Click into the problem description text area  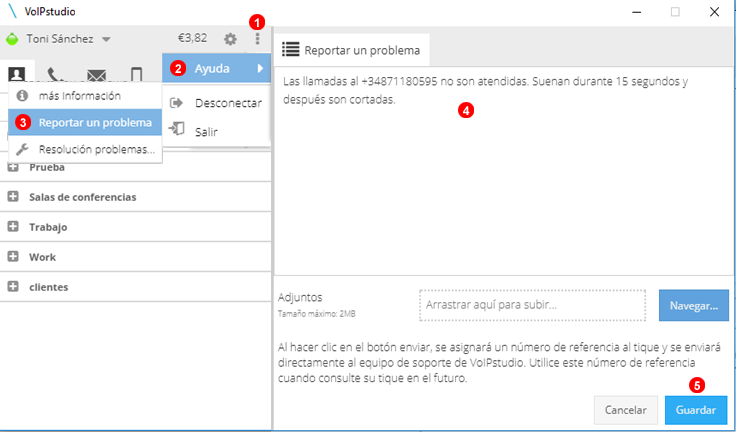pos(504,171)
